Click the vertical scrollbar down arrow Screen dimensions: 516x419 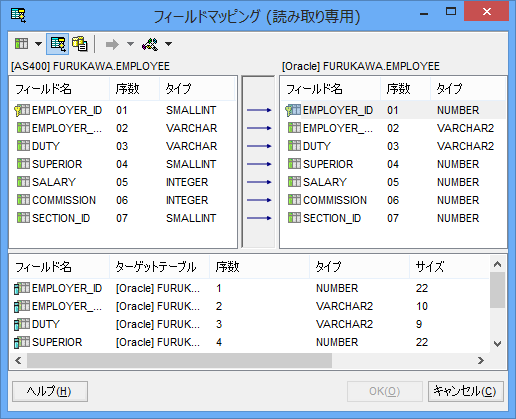click(497, 344)
